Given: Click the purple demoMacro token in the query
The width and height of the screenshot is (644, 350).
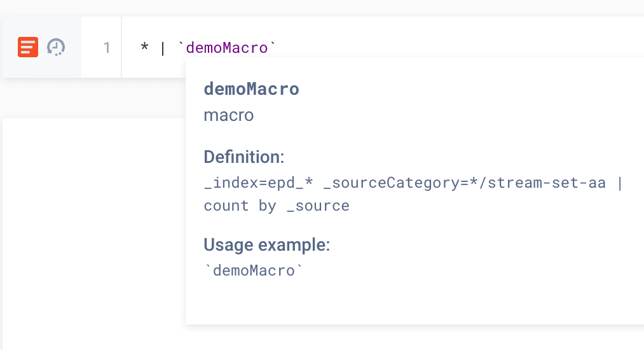Looking at the screenshot, I should pyautogui.click(x=227, y=48).
